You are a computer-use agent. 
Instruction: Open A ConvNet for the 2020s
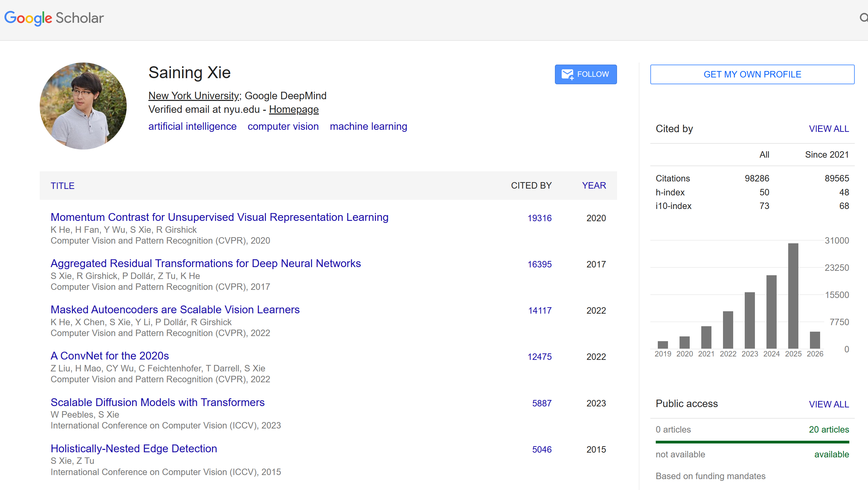pos(110,356)
